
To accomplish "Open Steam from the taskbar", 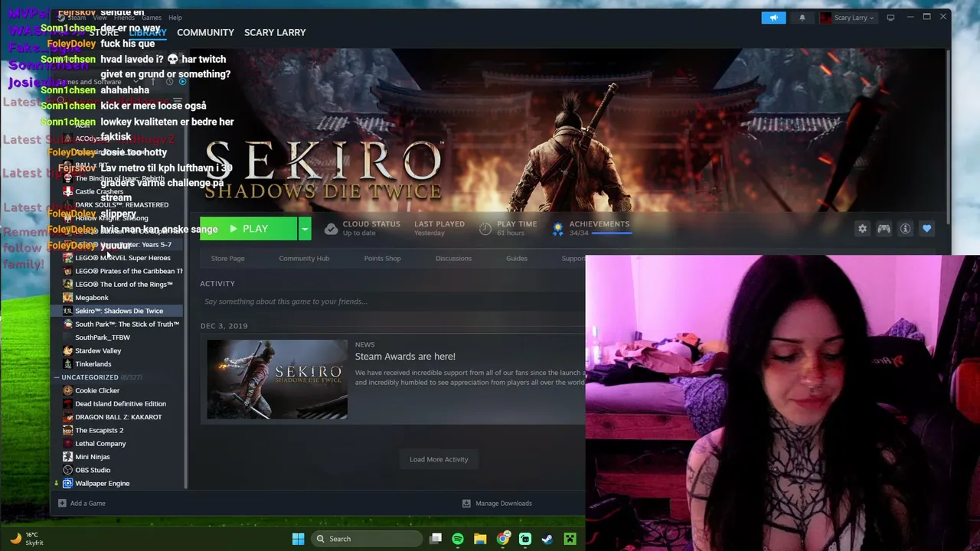I will (547, 539).
